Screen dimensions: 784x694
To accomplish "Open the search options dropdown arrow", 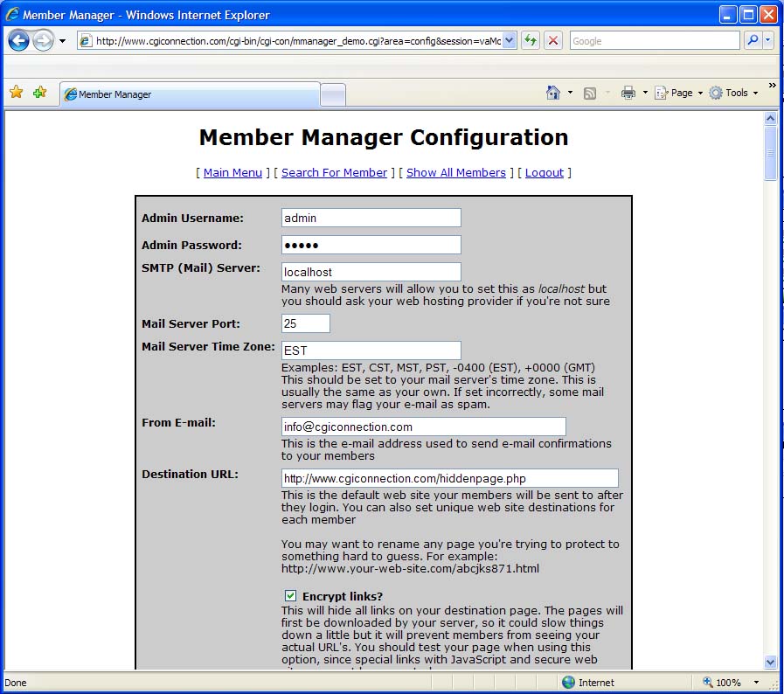I will 768,40.
